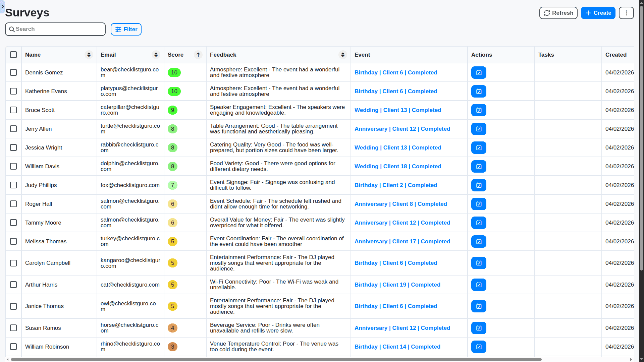Click the magnifier icon in the search box
This screenshot has height=362, width=644.
(12, 29)
